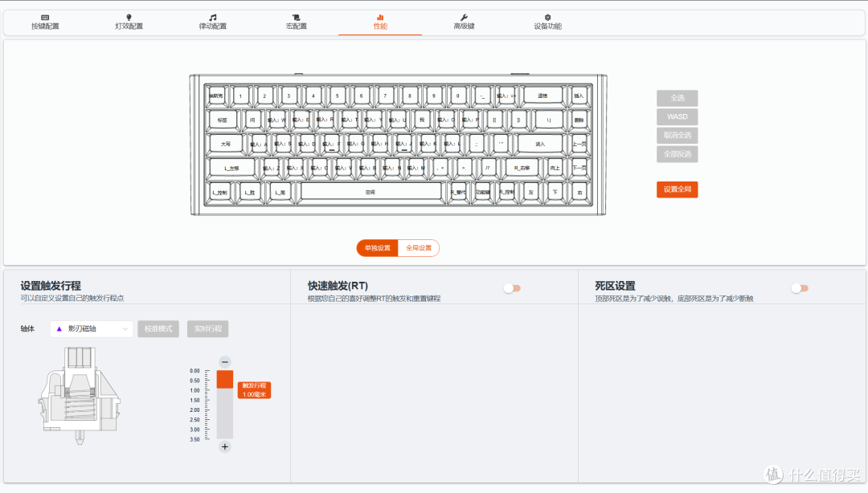Select the 下 down arrow key
Viewport: 868px width, 493px height.
(x=555, y=192)
